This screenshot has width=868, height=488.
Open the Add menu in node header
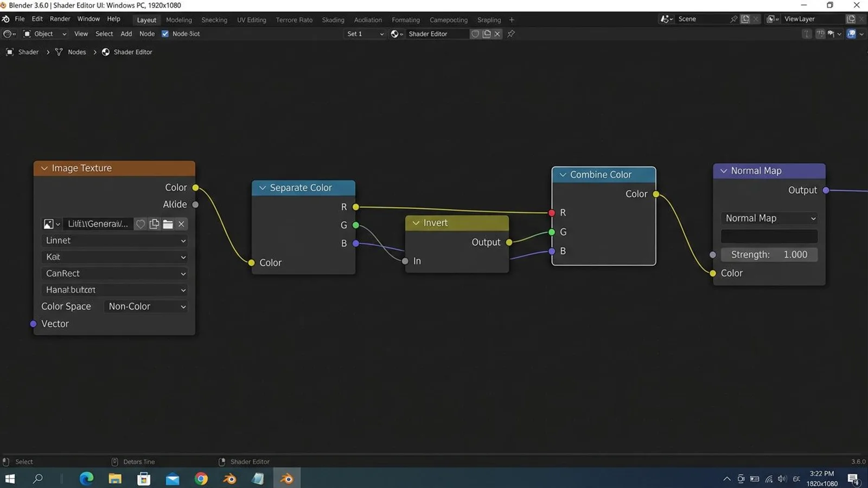[126, 34]
